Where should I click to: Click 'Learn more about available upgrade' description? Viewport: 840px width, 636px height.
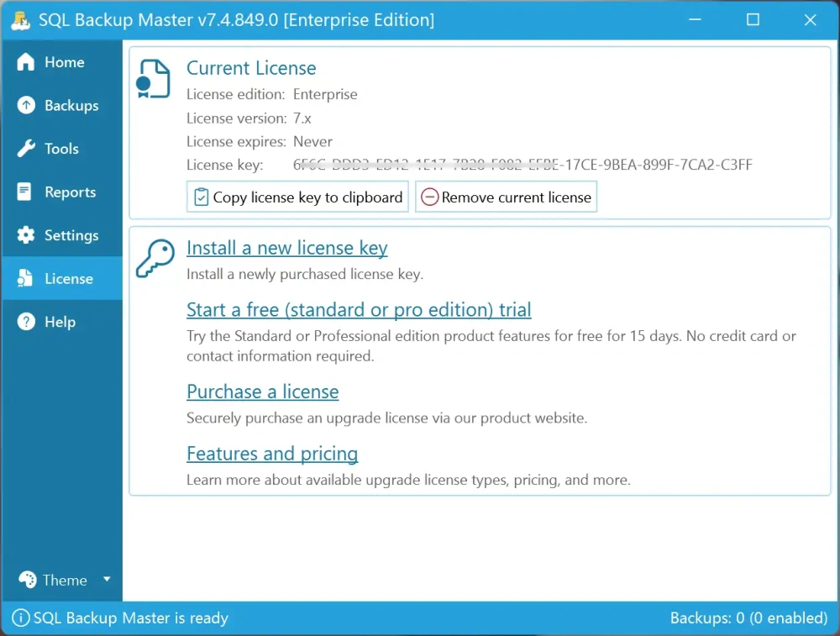click(x=408, y=480)
